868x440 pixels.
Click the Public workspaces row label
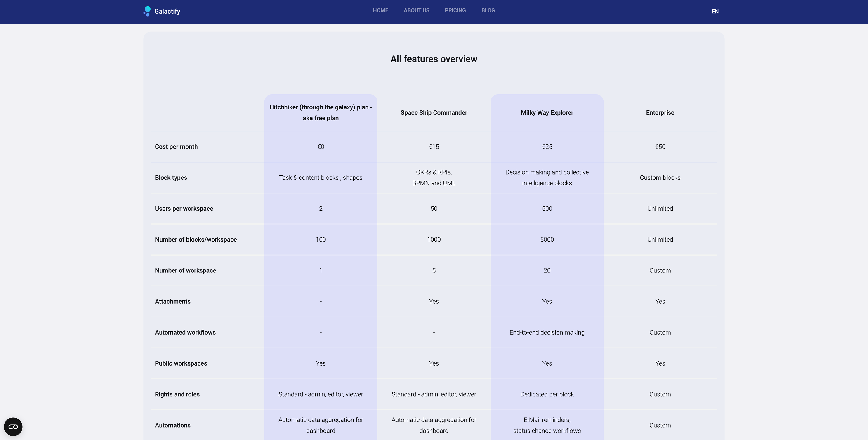point(181,363)
